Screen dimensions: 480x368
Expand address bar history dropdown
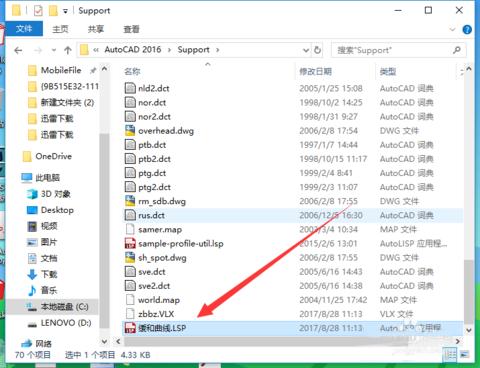click(306, 50)
